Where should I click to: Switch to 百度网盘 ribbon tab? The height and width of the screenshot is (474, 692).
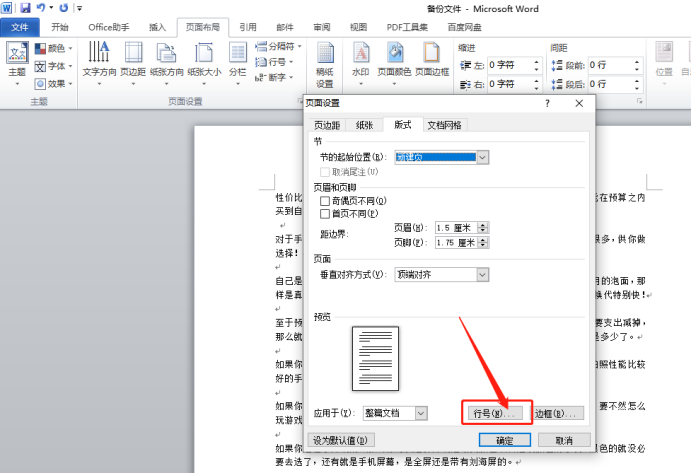(x=464, y=27)
